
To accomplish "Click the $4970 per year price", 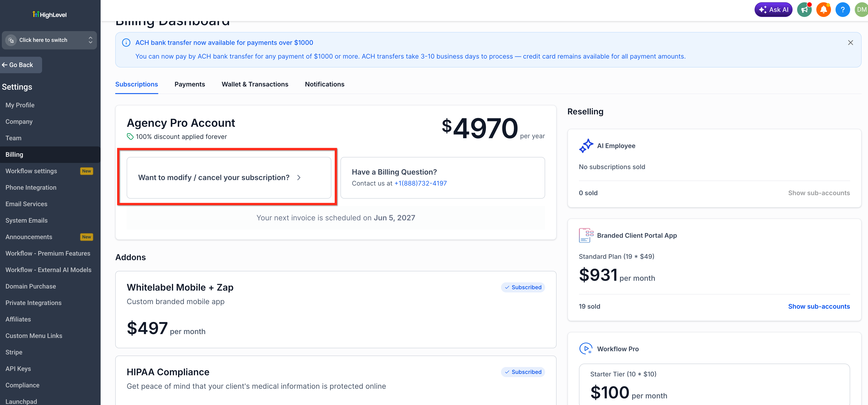I will [x=493, y=129].
